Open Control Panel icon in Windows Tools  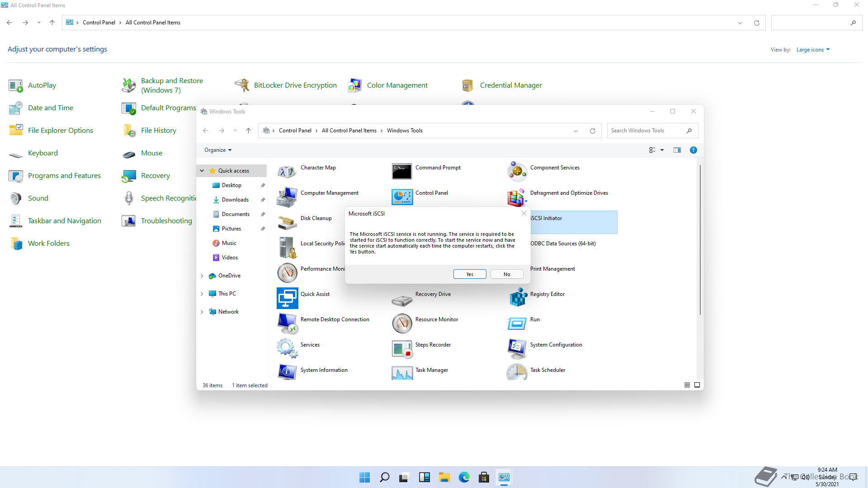[x=402, y=197]
